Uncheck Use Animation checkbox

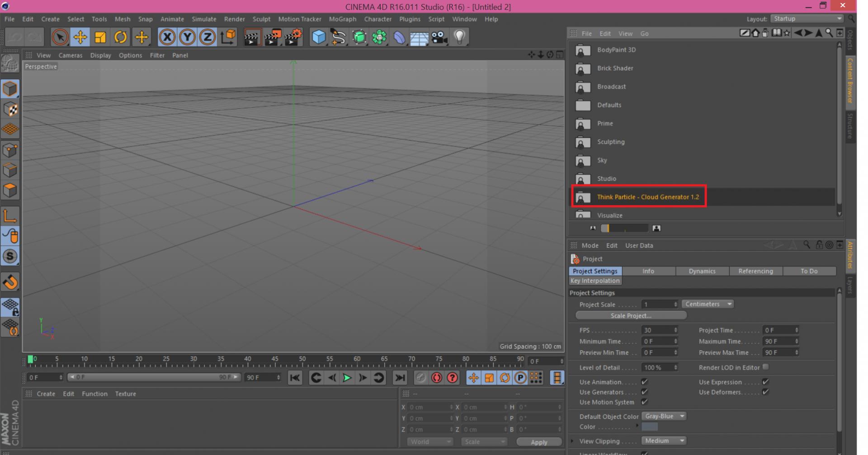644,382
